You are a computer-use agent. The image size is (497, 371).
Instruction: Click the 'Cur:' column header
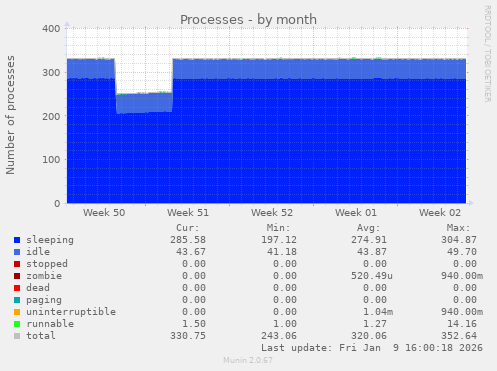188,228
